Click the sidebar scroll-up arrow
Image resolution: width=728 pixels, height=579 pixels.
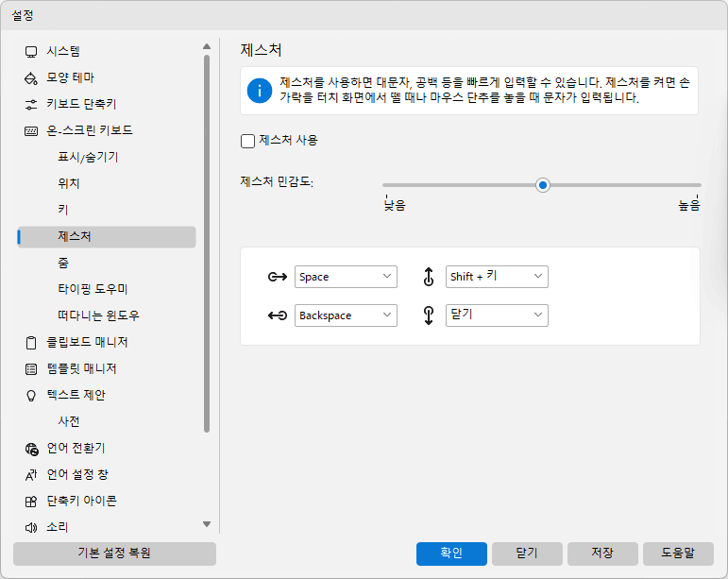tap(207, 46)
